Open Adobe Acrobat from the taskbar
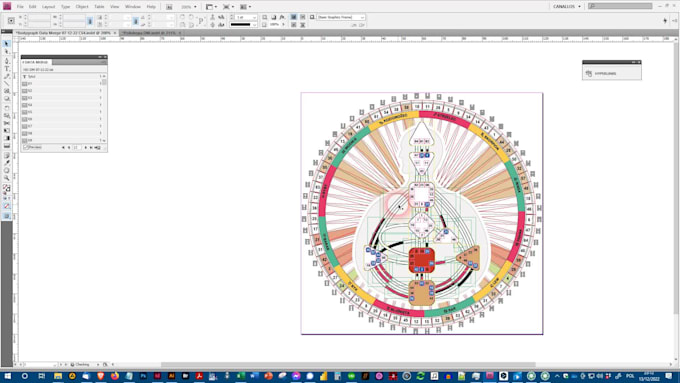This screenshot has height=383, width=680. click(x=199, y=376)
